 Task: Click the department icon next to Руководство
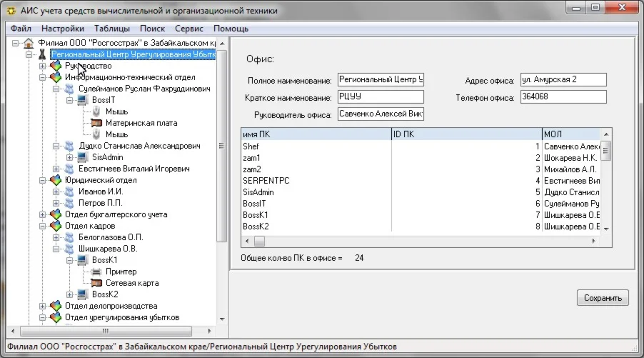(x=56, y=66)
